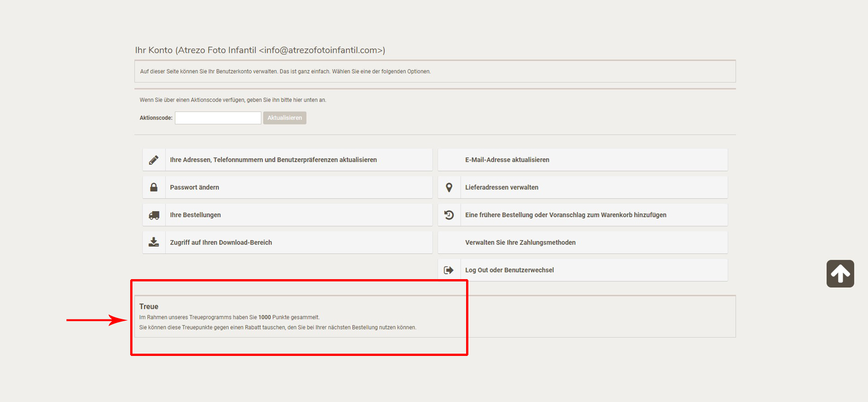Click the Treue section heading

coord(149,307)
